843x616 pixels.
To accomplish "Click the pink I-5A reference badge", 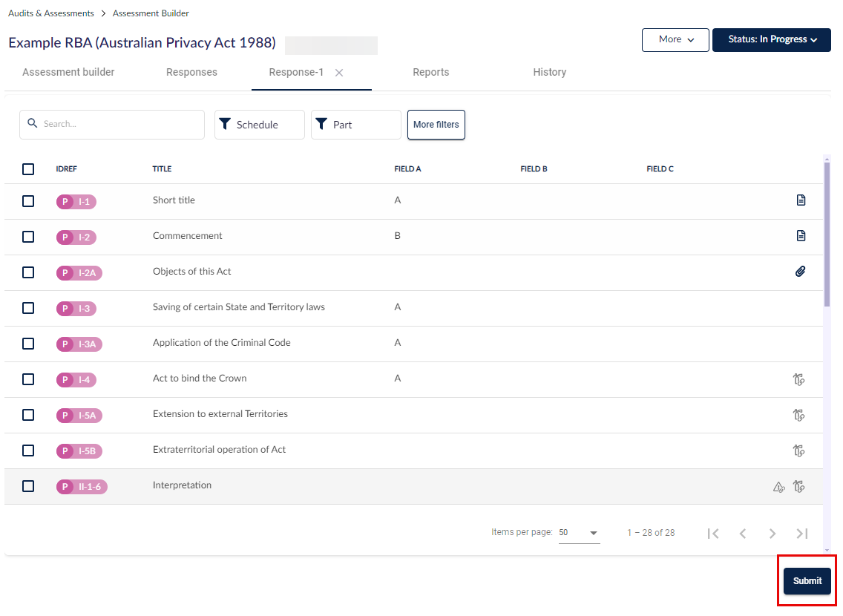I will [x=79, y=415].
